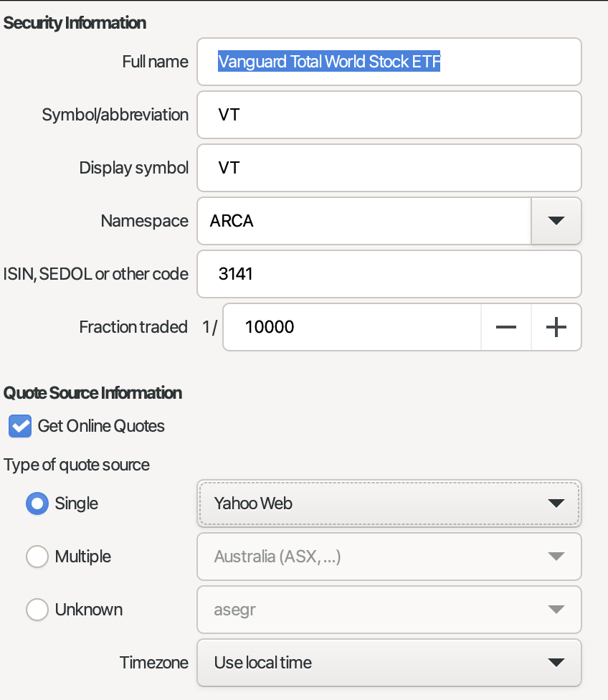Toggle the Get Online Quotes checkbox
Image resolution: width=608 pixels, height=700 pixels.
tap(20, 426)
